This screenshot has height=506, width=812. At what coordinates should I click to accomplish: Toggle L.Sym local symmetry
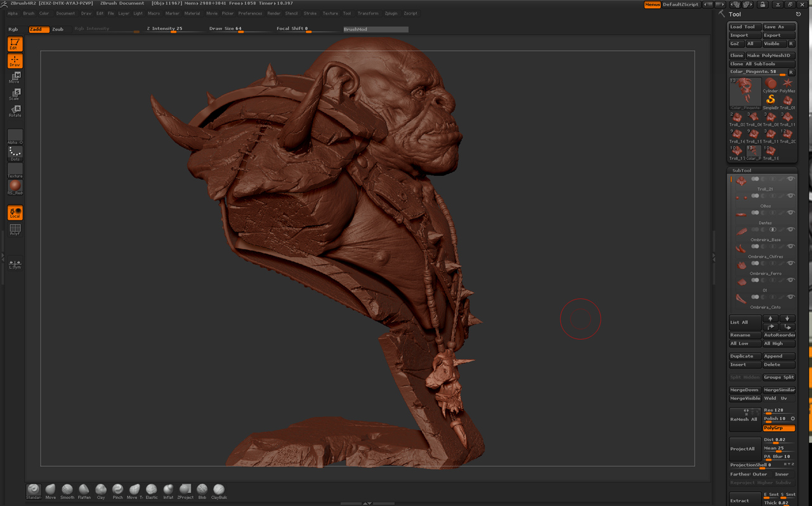15,264
